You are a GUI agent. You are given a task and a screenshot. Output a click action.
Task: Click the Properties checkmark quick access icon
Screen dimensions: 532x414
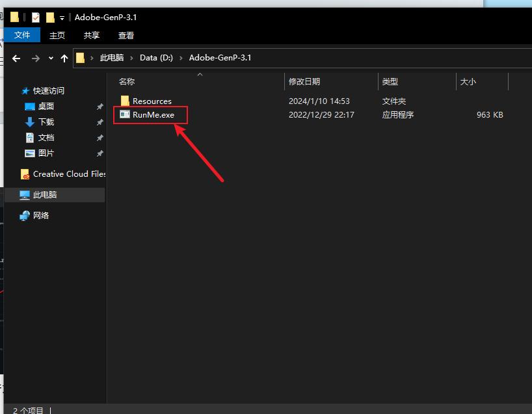tap(36, 18)
